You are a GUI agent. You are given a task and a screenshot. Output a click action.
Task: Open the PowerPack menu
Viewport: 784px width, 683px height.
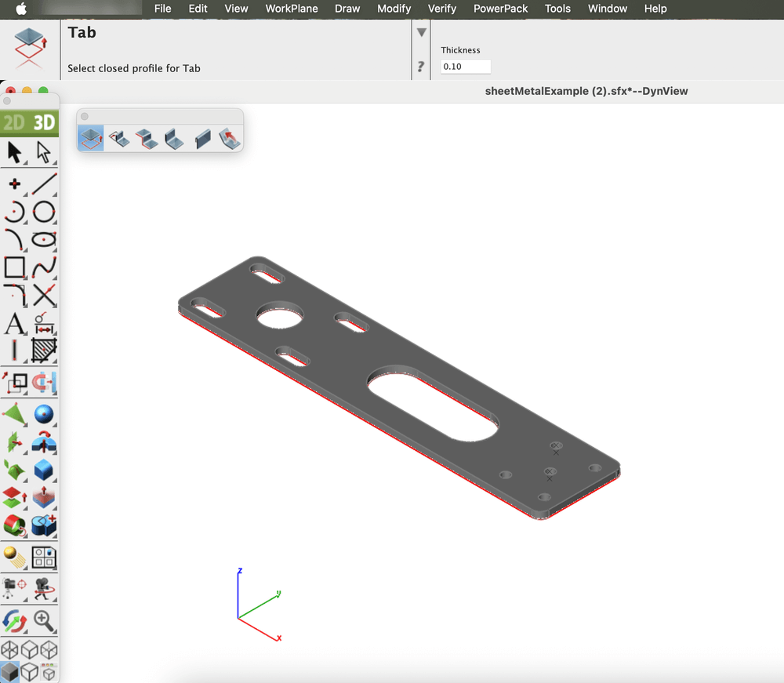pyautogui.click(x=500, y=9)
